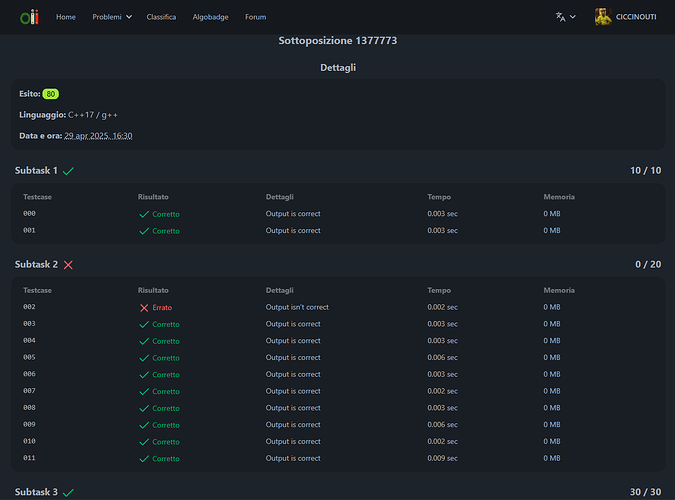Click Subtask 3 green checkmark icon
This screenshot has height=500, width=675.
tap(68, 492)
